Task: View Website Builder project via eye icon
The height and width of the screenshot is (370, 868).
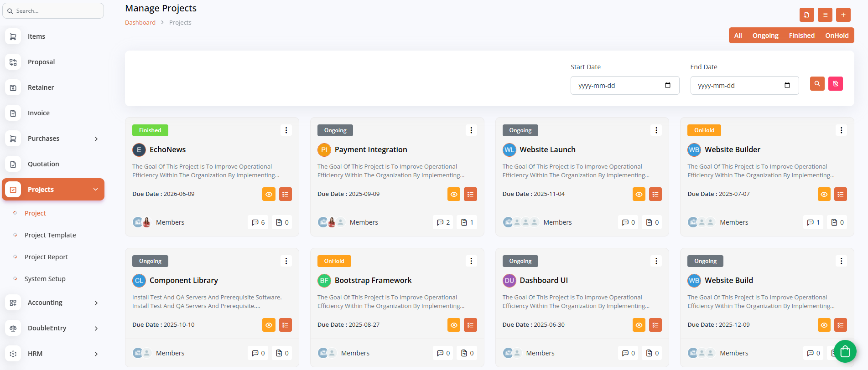Action: (x=824, y=194)
